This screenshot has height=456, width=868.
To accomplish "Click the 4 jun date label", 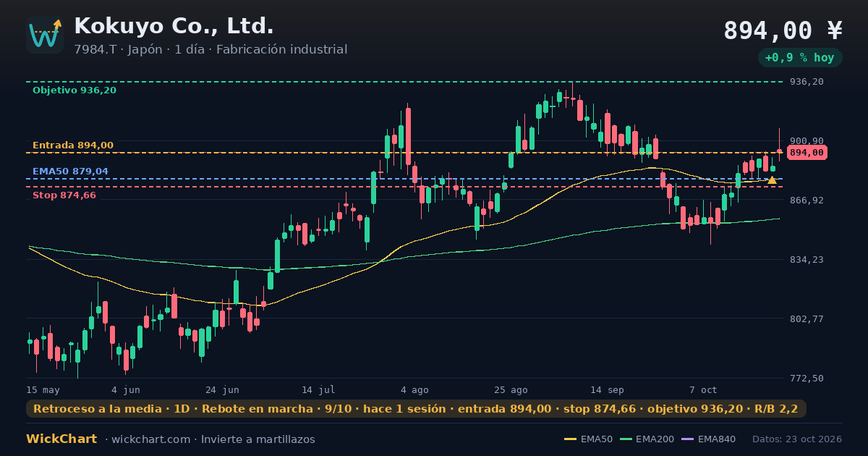I will click(126, 390).
